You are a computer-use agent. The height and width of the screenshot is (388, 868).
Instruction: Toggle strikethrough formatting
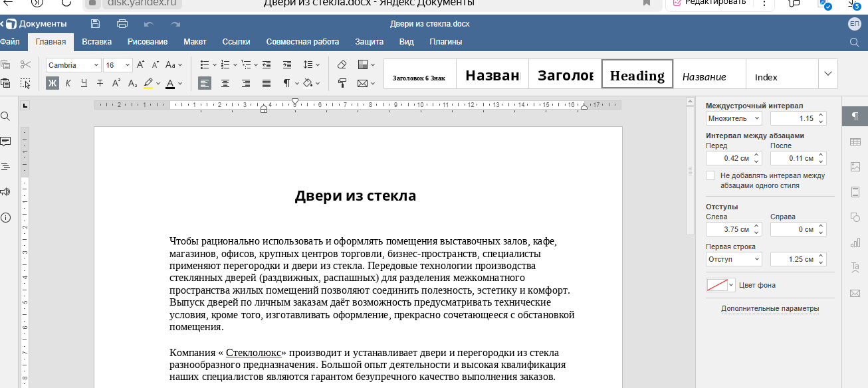click(100, 83)
